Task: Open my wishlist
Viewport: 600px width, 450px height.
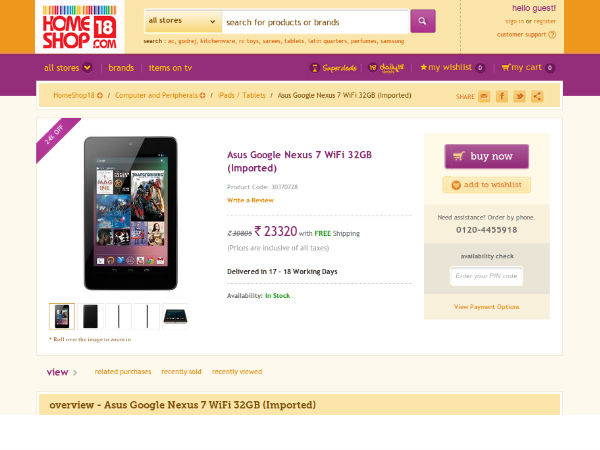Action: point(451,68)
